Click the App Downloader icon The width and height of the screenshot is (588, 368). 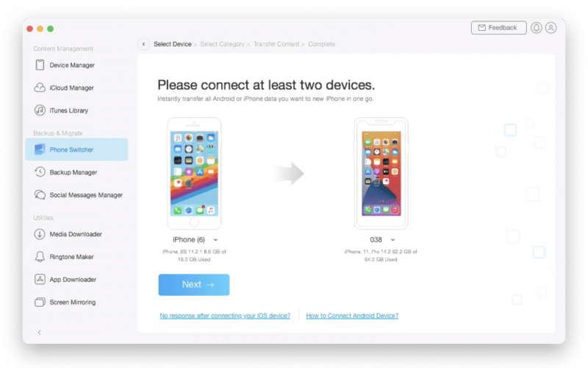click(40, 280)
